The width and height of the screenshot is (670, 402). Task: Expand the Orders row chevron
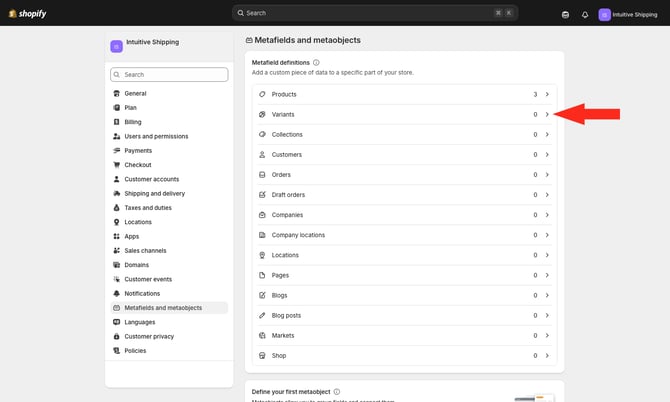(547, 175)
